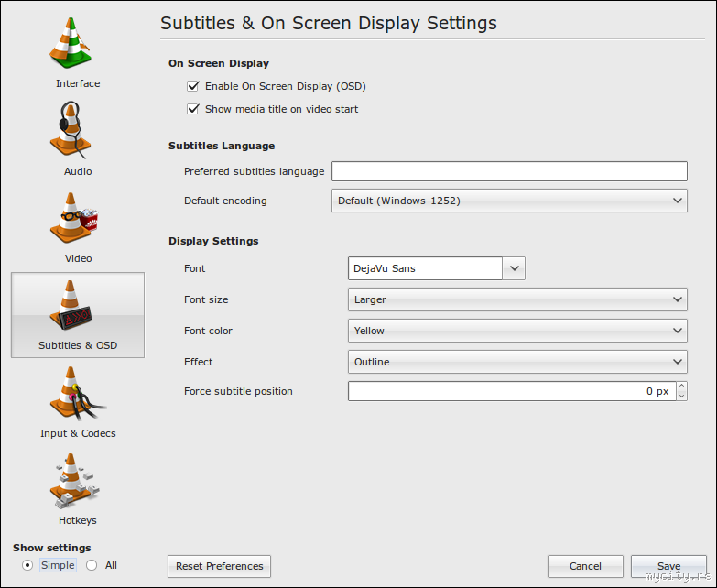Screen dimensions: 717x588
Task: Click the Reset Preferences button
Action: pyautogui.click(x=220, y=566)
